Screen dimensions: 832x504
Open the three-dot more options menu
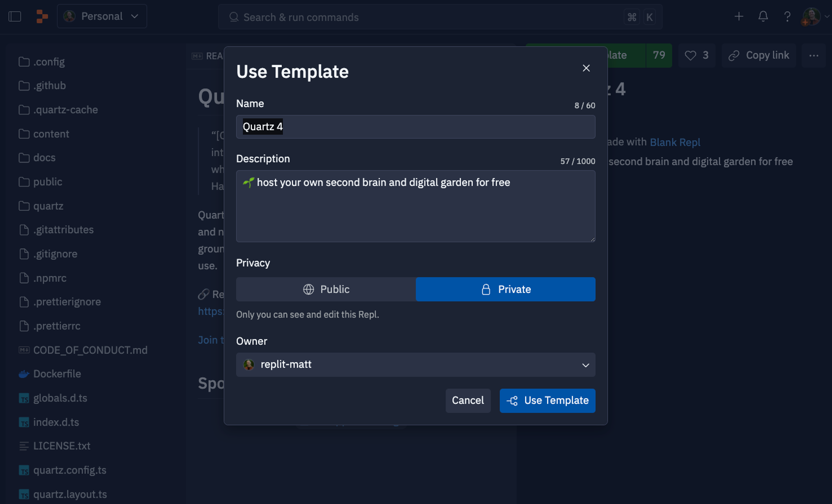pos(813,55)
